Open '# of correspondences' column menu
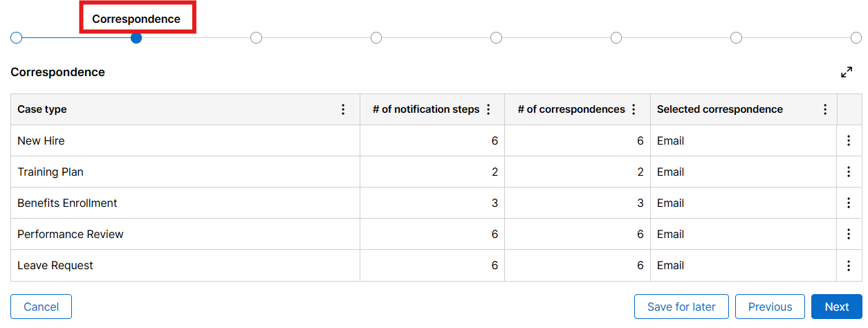 (634, 109)
